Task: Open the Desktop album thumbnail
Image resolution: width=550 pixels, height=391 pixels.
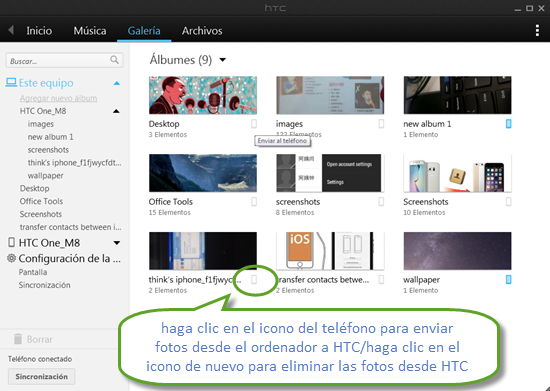Action: (203, 95)
